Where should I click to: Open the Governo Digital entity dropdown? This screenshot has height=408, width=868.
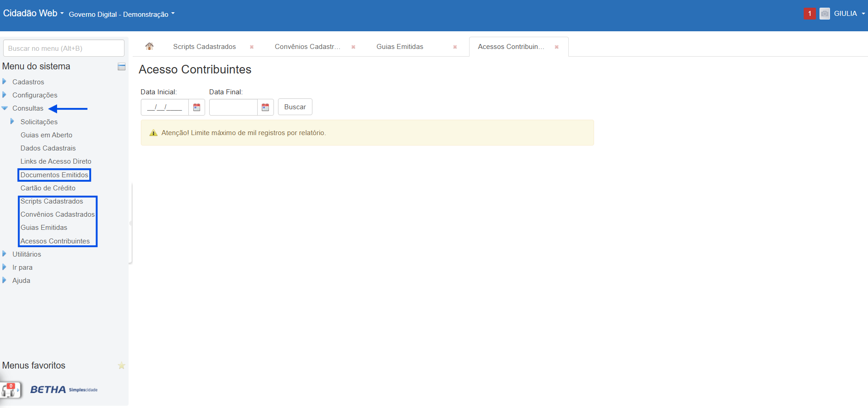point(121,15)
